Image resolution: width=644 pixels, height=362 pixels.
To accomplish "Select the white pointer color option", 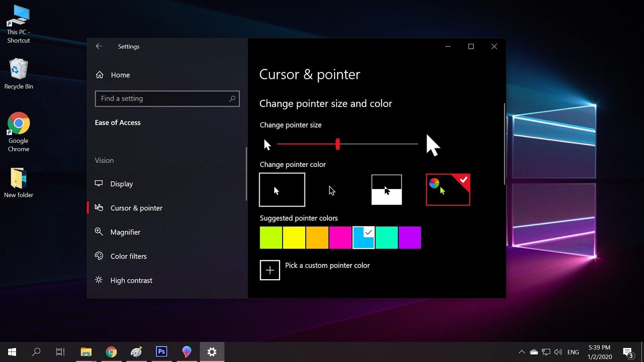I will [x=282, y=190].
